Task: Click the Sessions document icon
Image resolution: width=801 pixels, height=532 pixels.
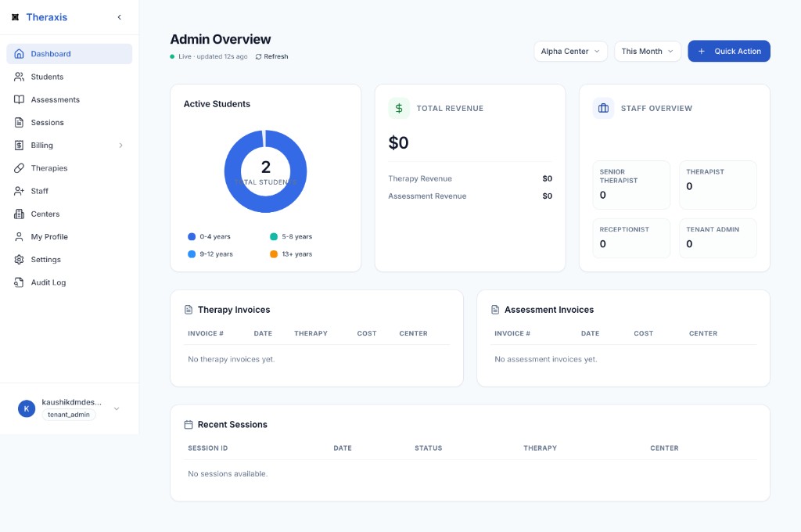Action: click(x=19, y=123)
